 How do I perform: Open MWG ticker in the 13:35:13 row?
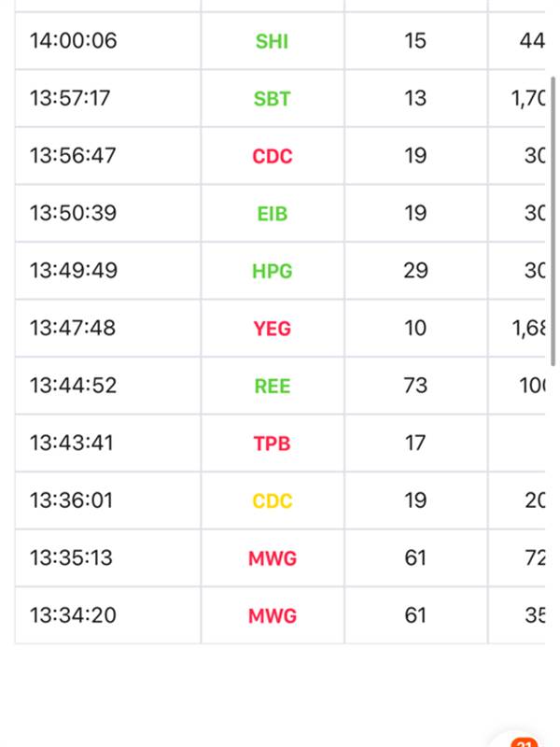273,558
